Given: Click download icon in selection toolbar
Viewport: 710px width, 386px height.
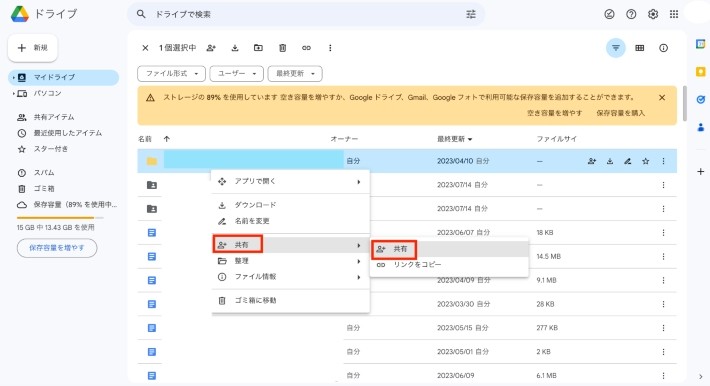Looking at the screenshot, I should coord(235,48).
